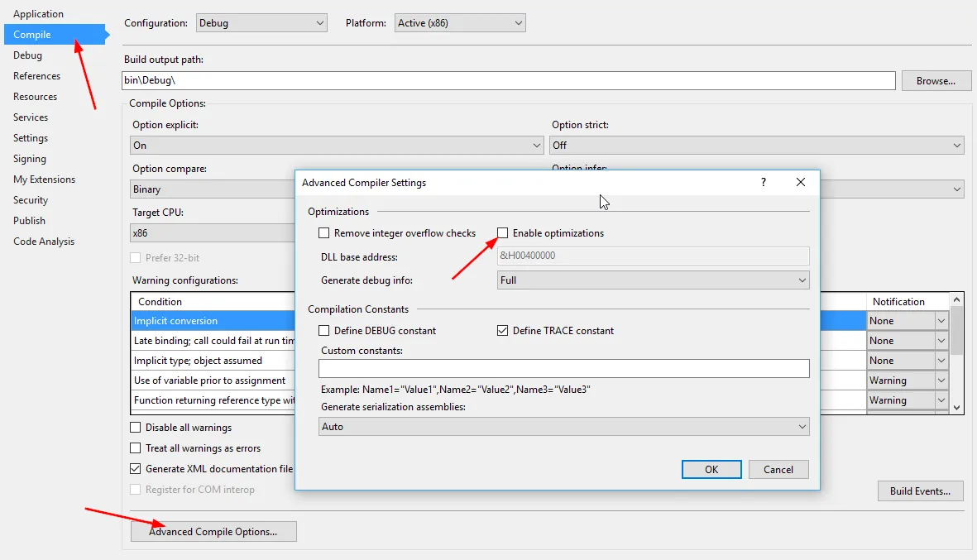977x560 pixels.
Task: Click the Browse... button
Action: pos(936,81)
